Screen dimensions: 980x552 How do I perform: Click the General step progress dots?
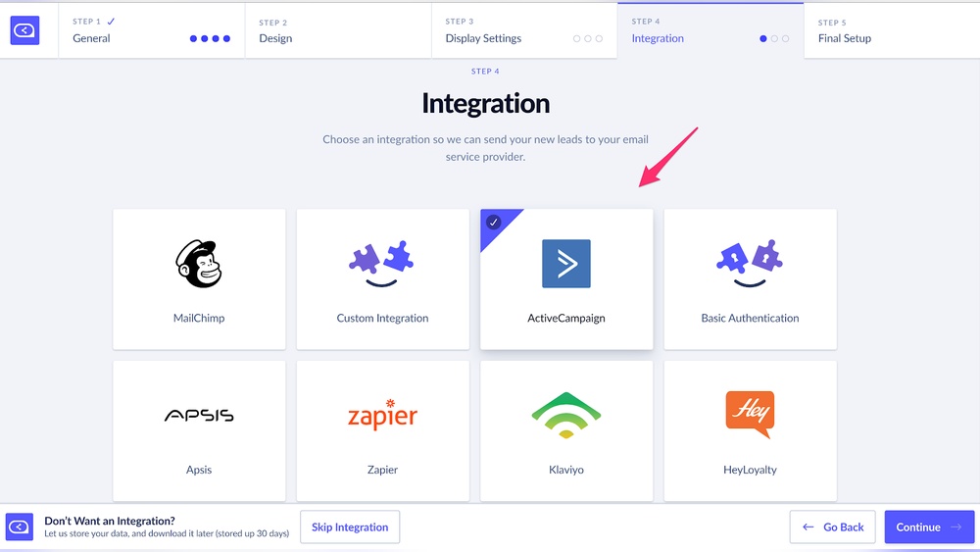point(210,39)
